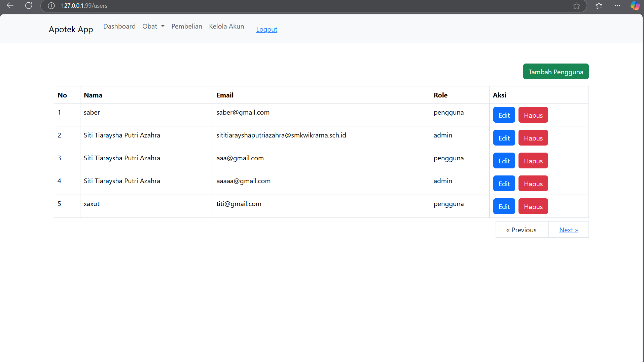Edit the user with email aaaaa@gmail.com

(504, 184)
